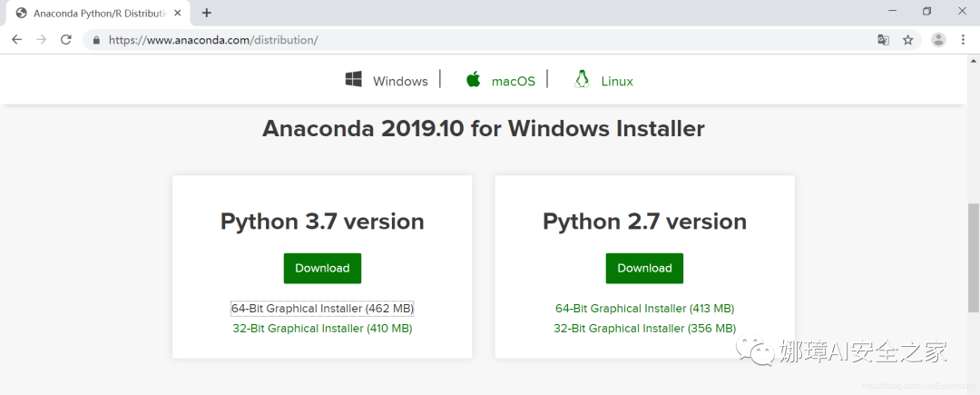
Task: Bookmark this page with the star
Action: click(908, 40)
